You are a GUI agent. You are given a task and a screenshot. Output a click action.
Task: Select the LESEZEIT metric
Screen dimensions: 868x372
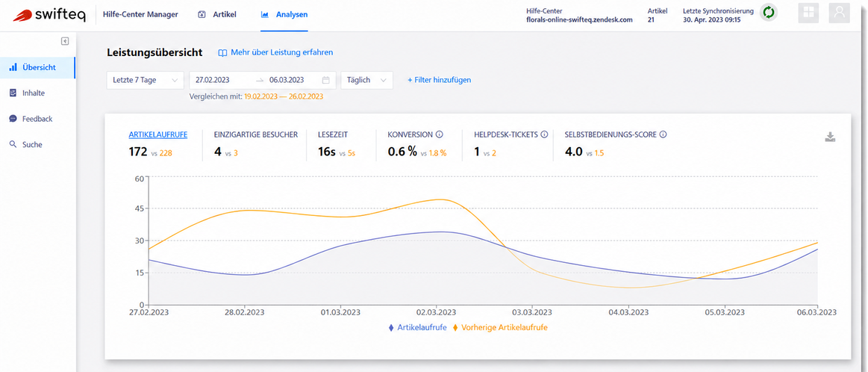[x=334, y=134]
